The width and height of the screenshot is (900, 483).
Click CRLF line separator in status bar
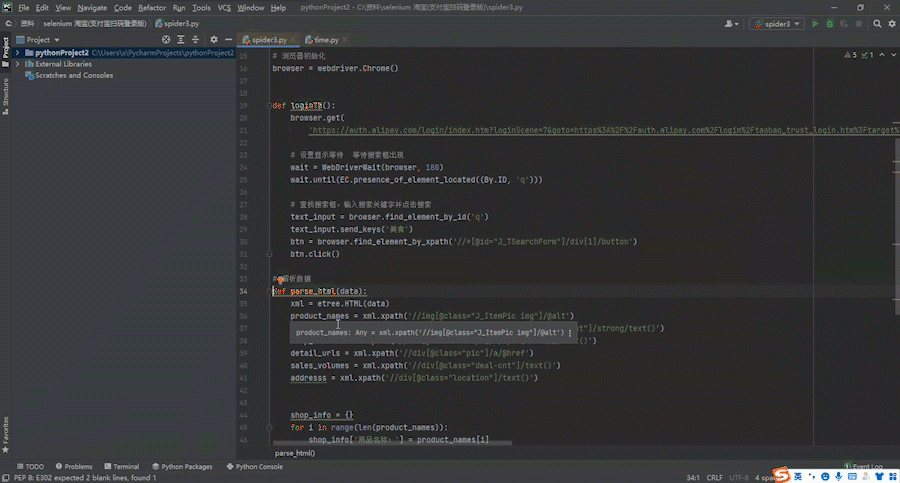pos(715,477)
